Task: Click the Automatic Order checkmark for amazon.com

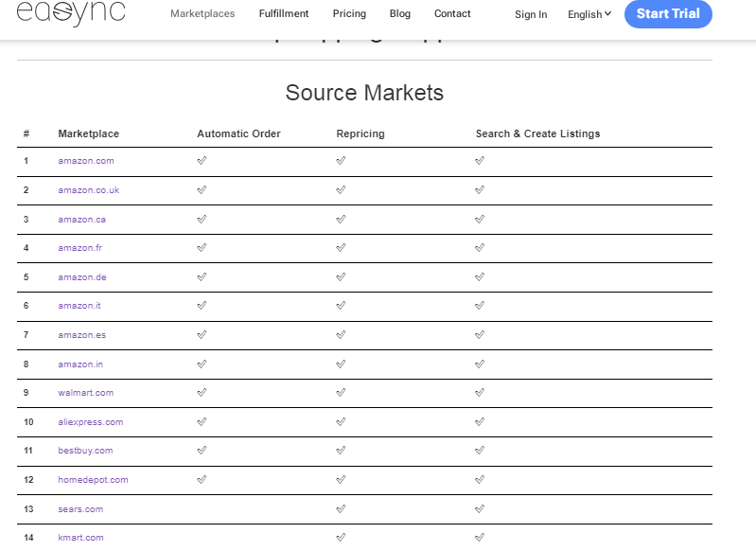Action: coord(202,160)
